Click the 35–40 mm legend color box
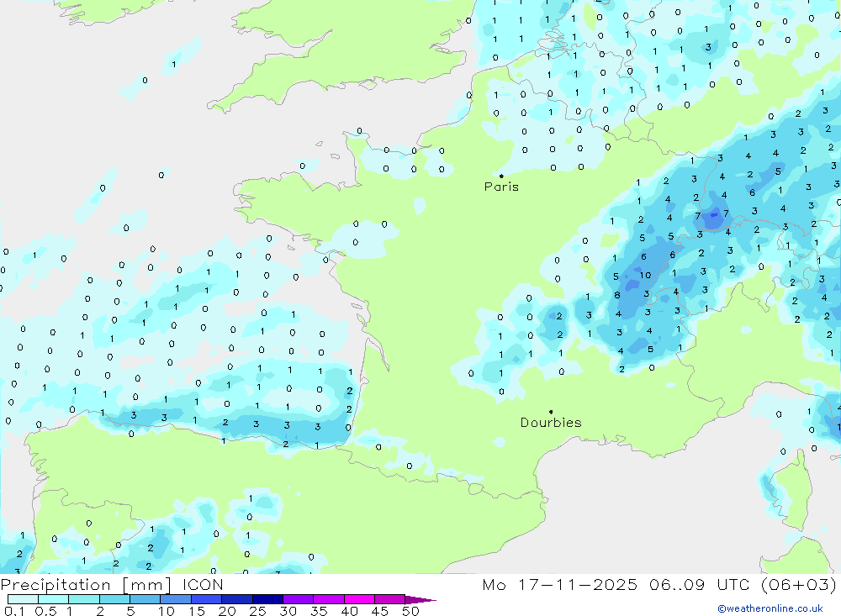Viewport: 841px width, 616px height. 329,599
